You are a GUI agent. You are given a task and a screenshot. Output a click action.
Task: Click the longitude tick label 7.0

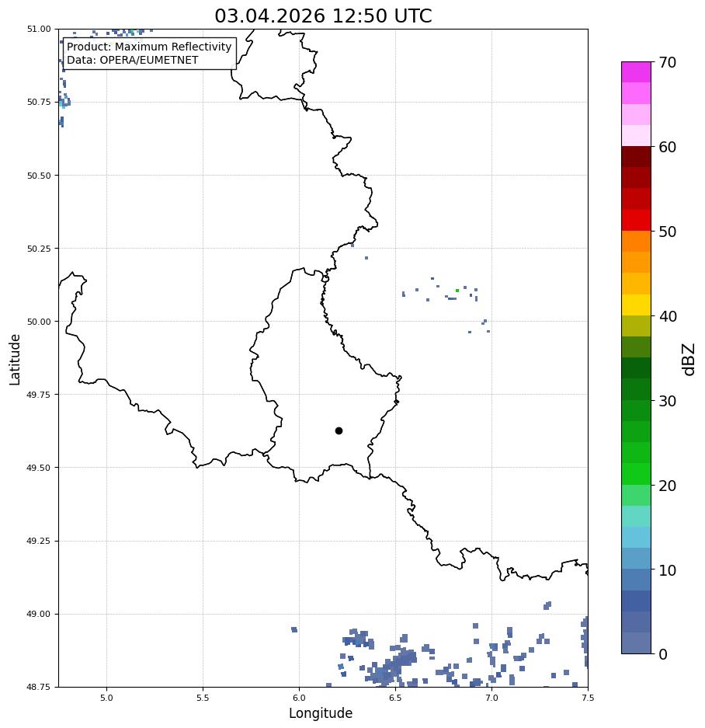click(491, 698)
